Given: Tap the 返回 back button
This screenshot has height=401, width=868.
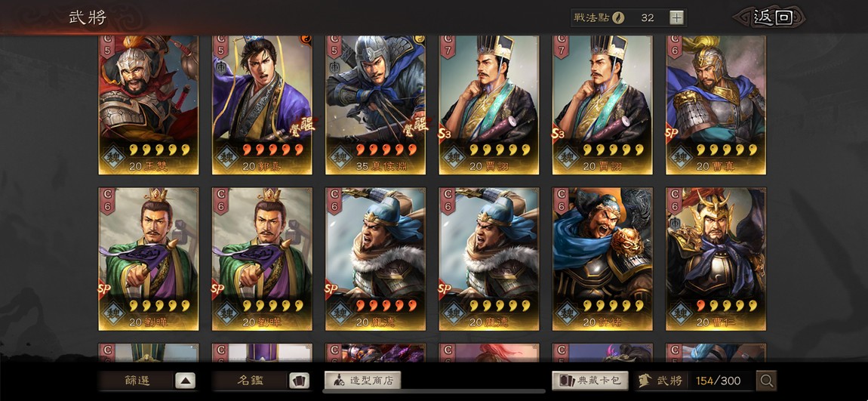Looking at the screenshot, I should [x=772, y=17].
